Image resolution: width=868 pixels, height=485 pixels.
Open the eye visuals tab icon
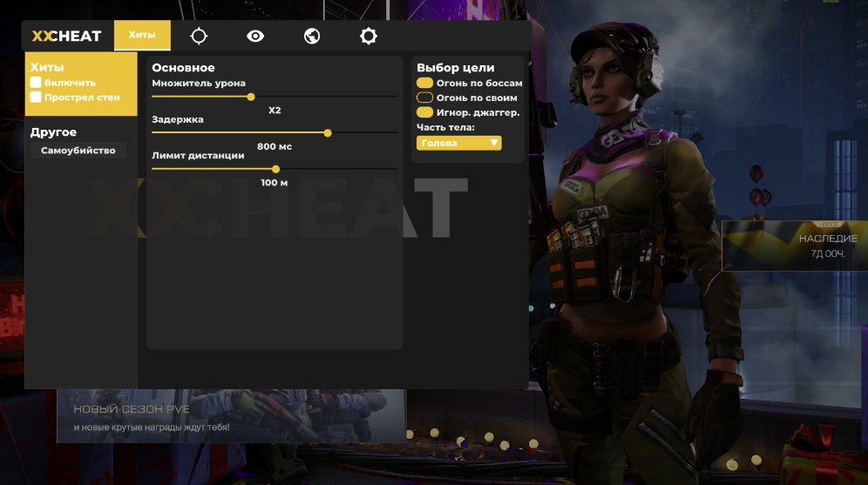click(x=255, y=36)
